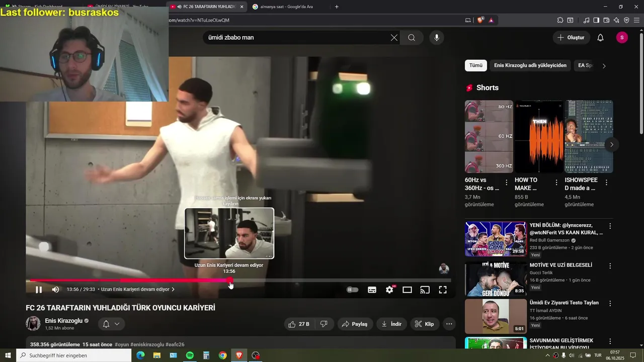Clear the YouTube search box
Screen dimensions: 644x362
pyautogui.click(x=394, y=38)
